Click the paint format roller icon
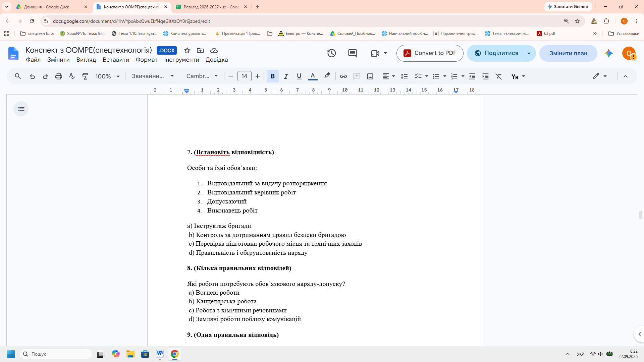The height and width of the screenshot is (362, 644). [85, 76]
